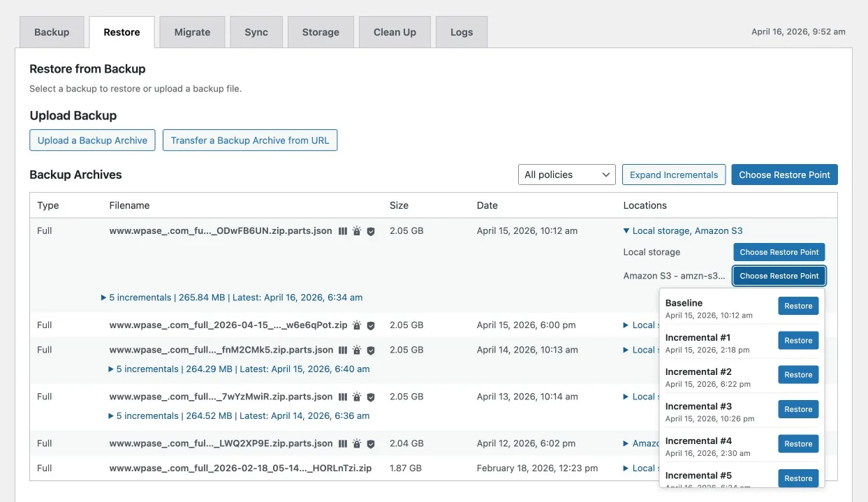This screenshot has width=868, height=502.
Task: Click the alarm light icon on the w6e6qPot.zip row
Action: 357,325
